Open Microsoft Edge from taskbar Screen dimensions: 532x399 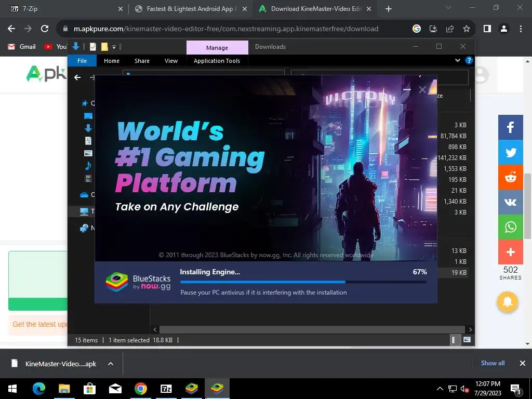pos(38,389)
